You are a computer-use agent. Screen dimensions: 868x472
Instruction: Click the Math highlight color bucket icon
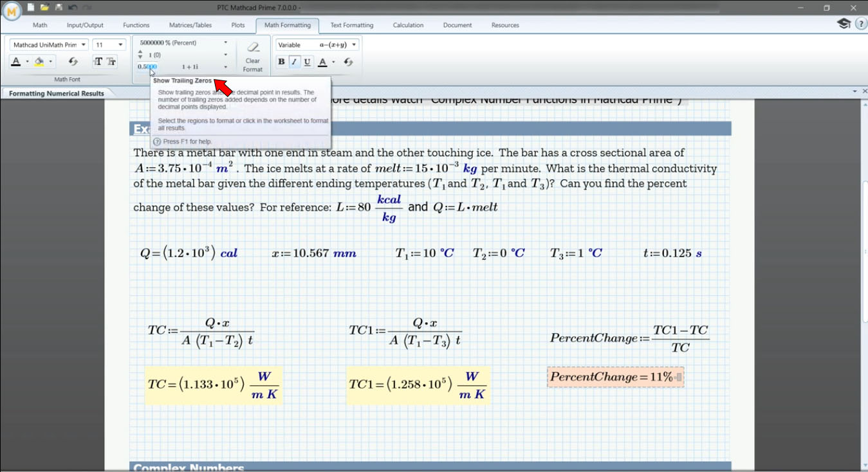[39, 62]
